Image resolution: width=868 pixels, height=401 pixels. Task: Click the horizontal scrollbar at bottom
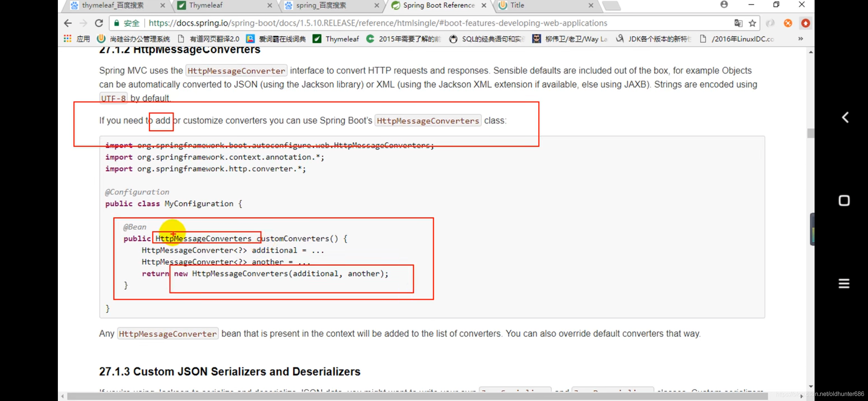[408, 397]
